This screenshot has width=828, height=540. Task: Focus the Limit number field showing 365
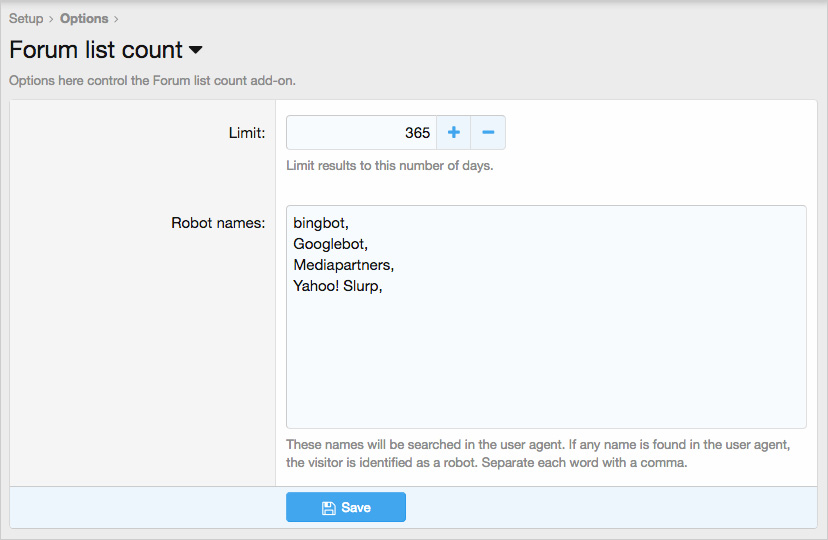(x=361, y=133)
